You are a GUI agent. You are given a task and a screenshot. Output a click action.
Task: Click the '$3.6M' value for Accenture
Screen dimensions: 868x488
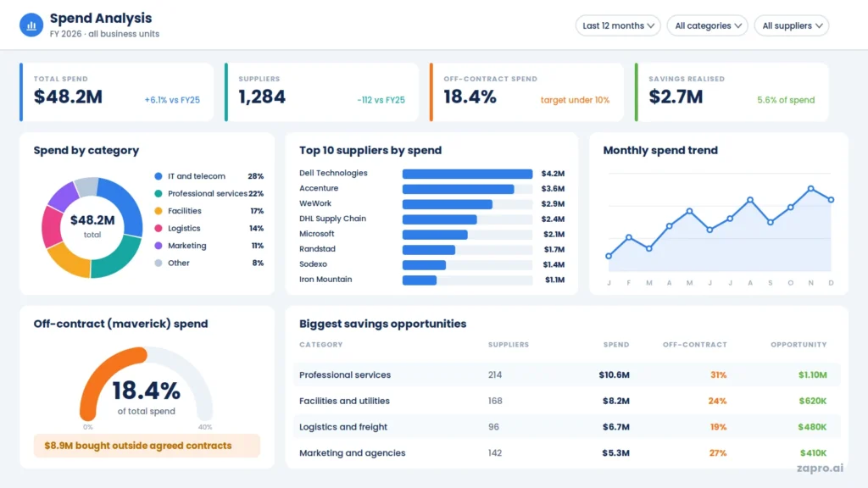(553, 189)
